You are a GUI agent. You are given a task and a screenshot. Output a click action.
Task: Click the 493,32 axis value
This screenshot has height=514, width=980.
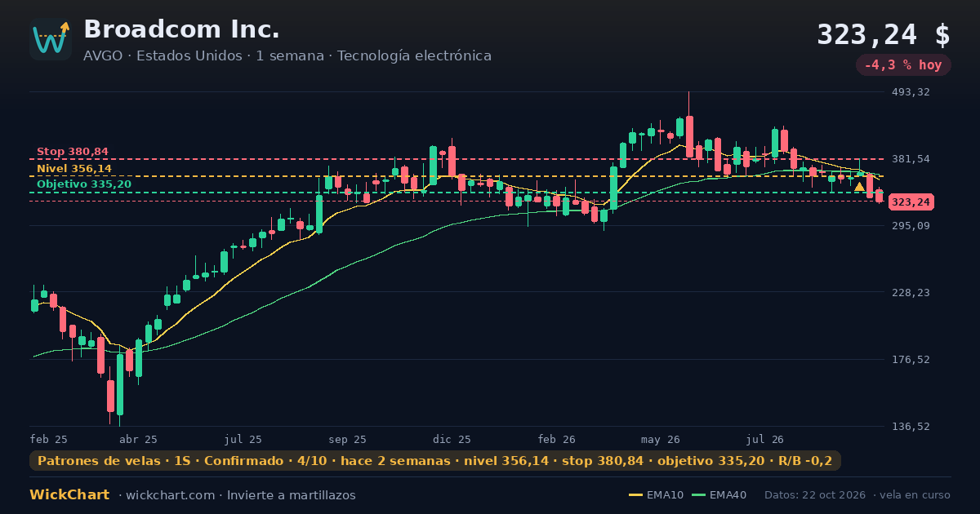(x=911, y=92)
